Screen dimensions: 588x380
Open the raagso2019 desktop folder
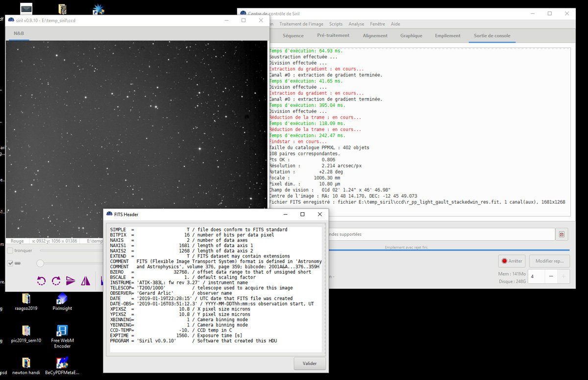click(x=26, y=302)
